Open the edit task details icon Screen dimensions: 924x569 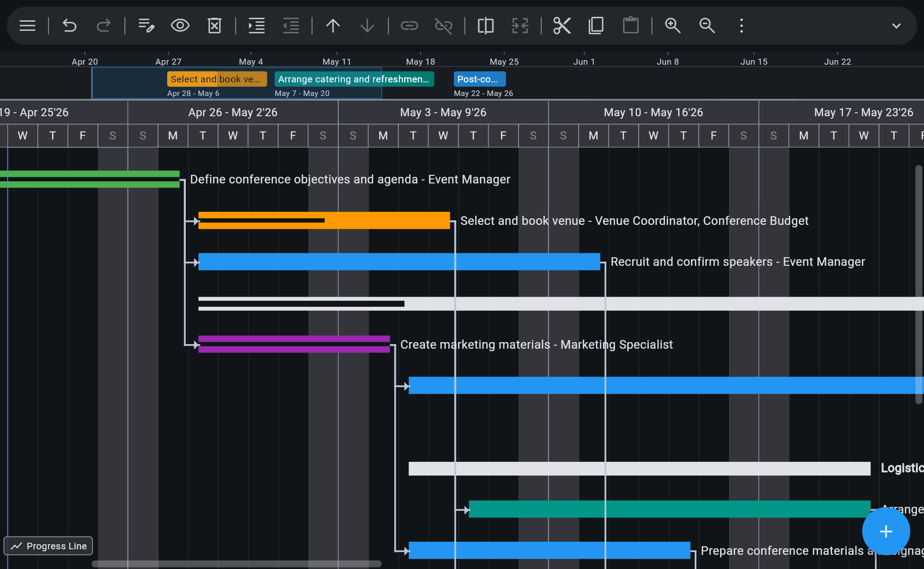pos(146,25)
